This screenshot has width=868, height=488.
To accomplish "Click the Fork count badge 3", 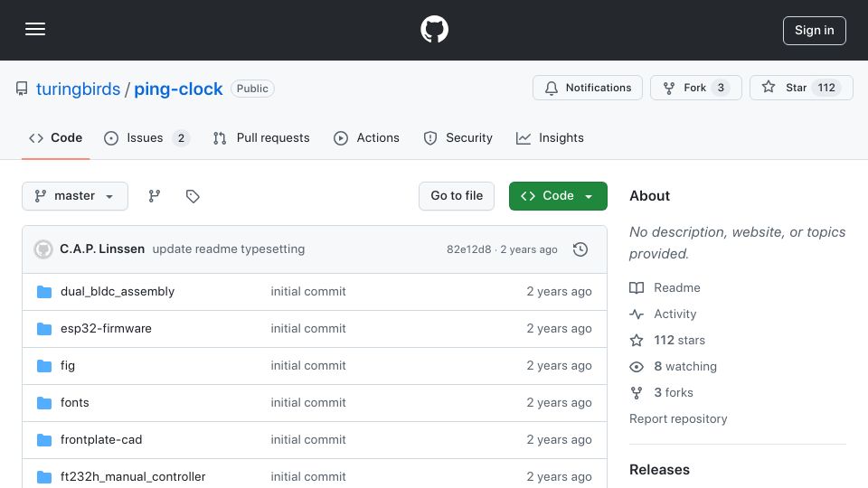I will coord(721,88).
